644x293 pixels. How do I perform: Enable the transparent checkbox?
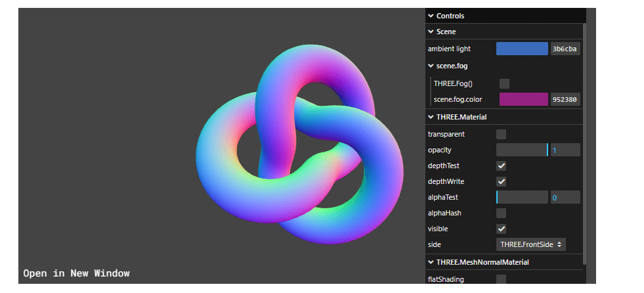tap(501, 135)
